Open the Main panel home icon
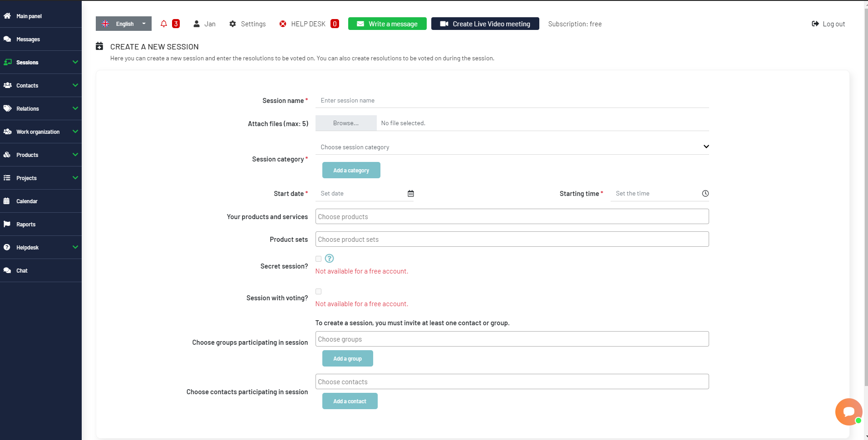 click(28, 16)
